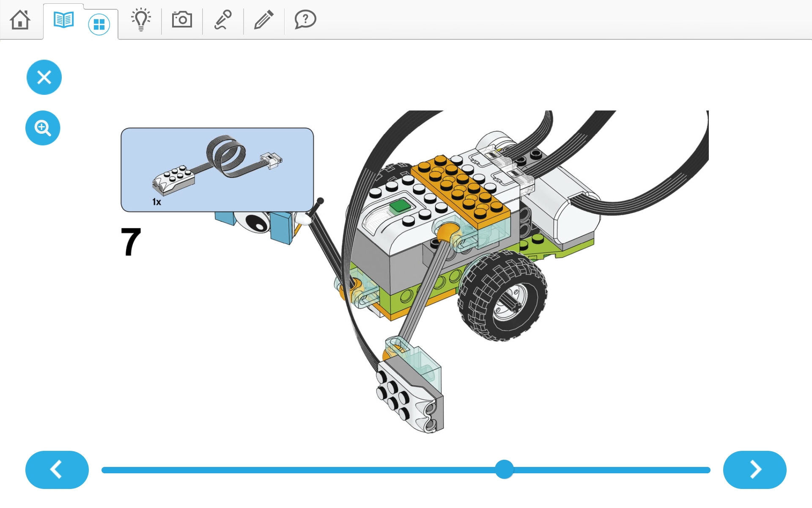Close the building instructions view
Image resolution: width=812 pixels, height=508 pixels.
point(44,77)
